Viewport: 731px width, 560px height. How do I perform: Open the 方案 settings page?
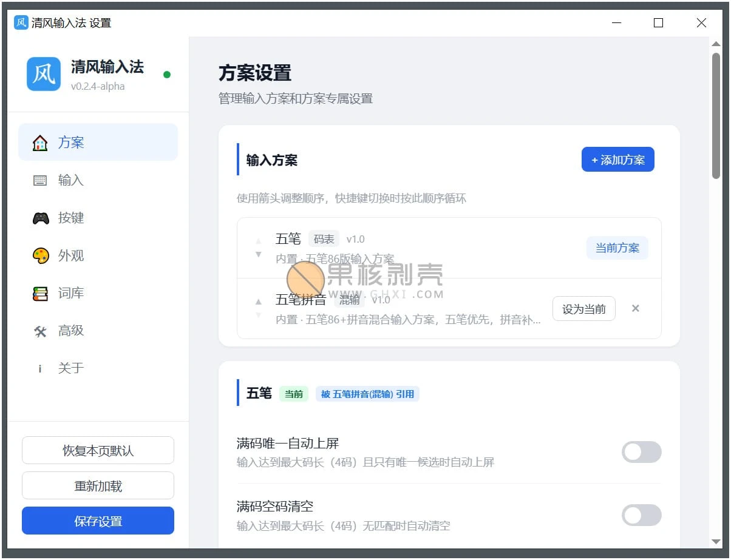coord(98,143)
